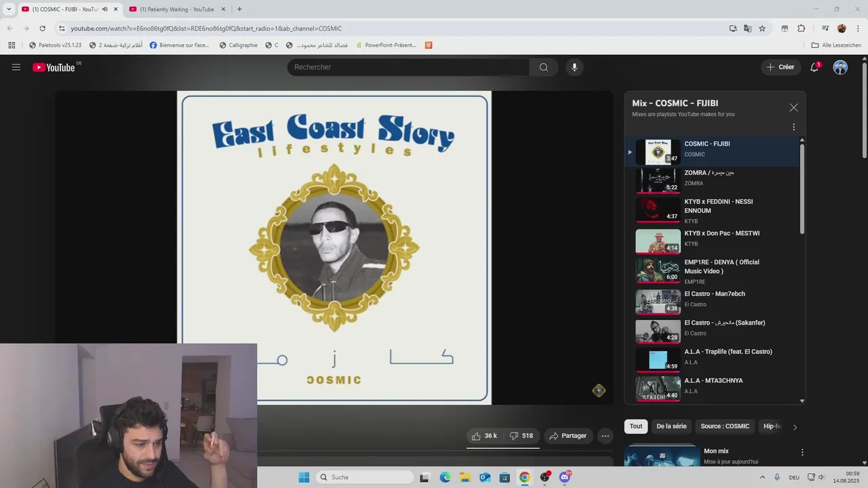Click the channel watermark on the video
The height and width of the screenshot is (488, 868).
[x=599, y=390]
